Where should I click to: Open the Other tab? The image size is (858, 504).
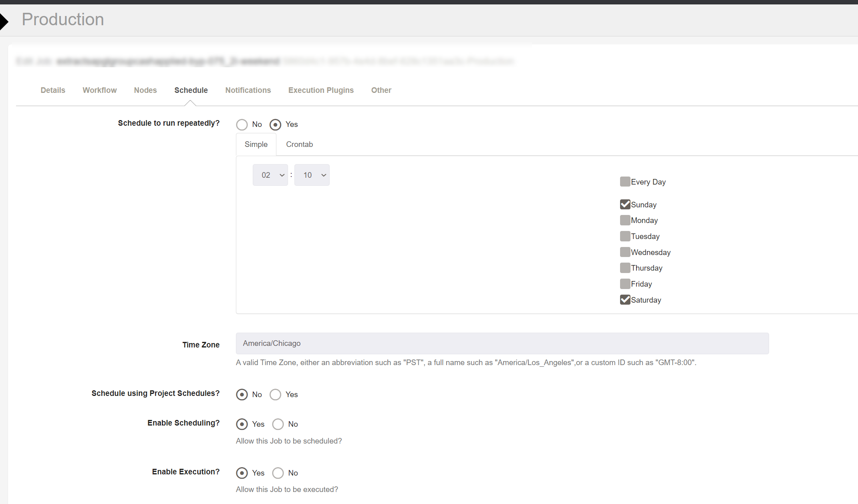381,90
